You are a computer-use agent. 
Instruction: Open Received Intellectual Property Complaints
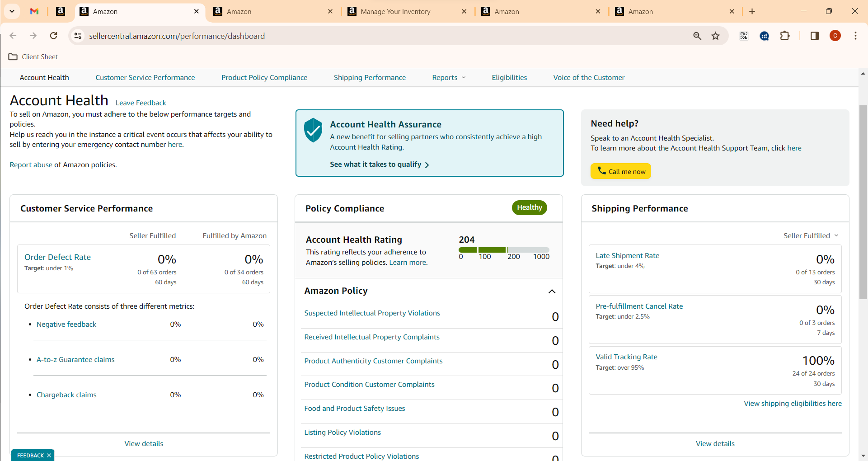372,337
